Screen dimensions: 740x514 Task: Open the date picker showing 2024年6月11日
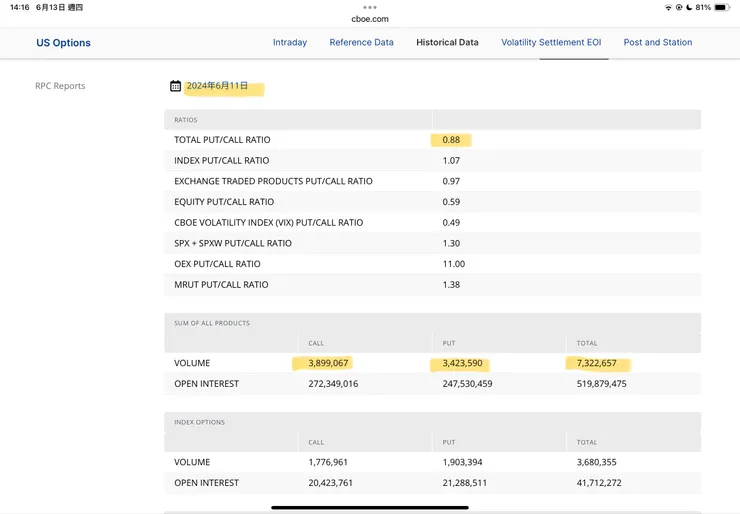tap(217, 86)
